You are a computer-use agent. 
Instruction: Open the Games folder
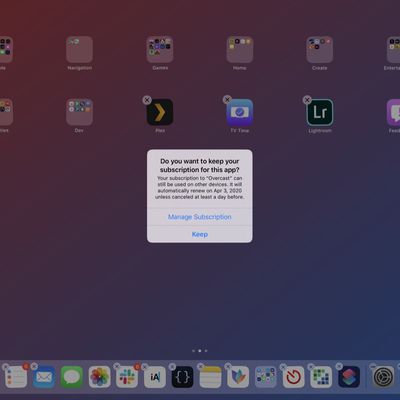pyautogui.click(x=160, y=49)
